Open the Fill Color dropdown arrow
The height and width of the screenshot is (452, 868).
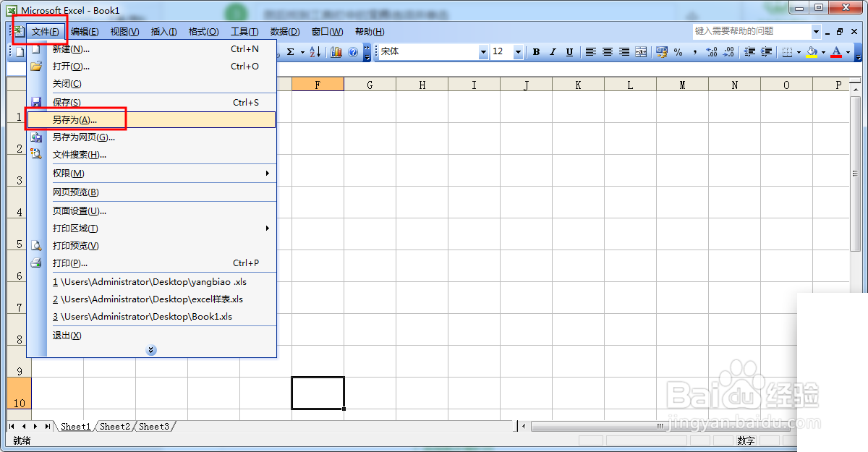(x=823, y=52)
